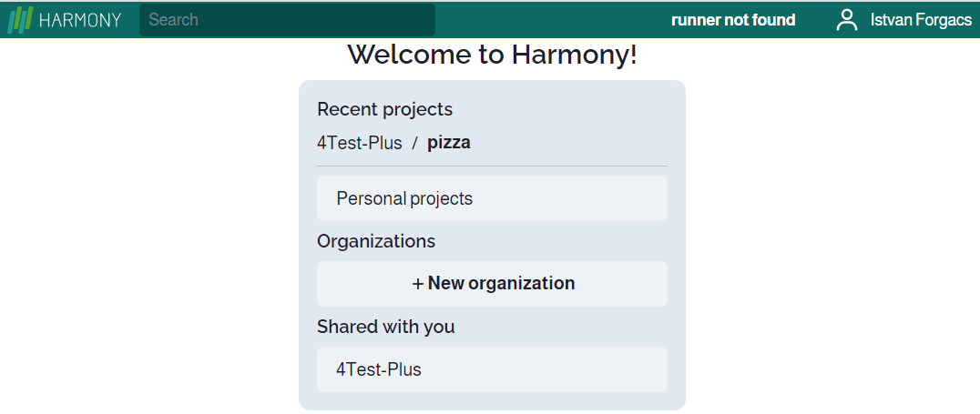Open the user profile avatar icon
The image size is (980, 414).
tap(847, 20)
